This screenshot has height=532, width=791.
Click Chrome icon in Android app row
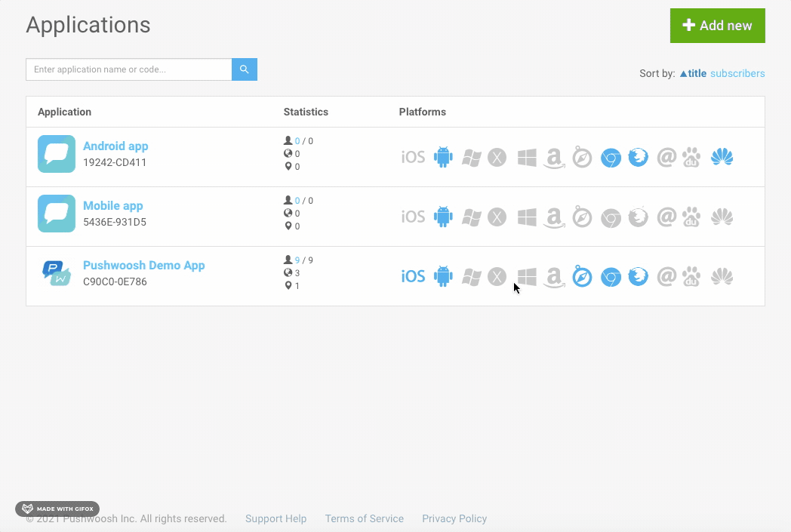(611, 158)
